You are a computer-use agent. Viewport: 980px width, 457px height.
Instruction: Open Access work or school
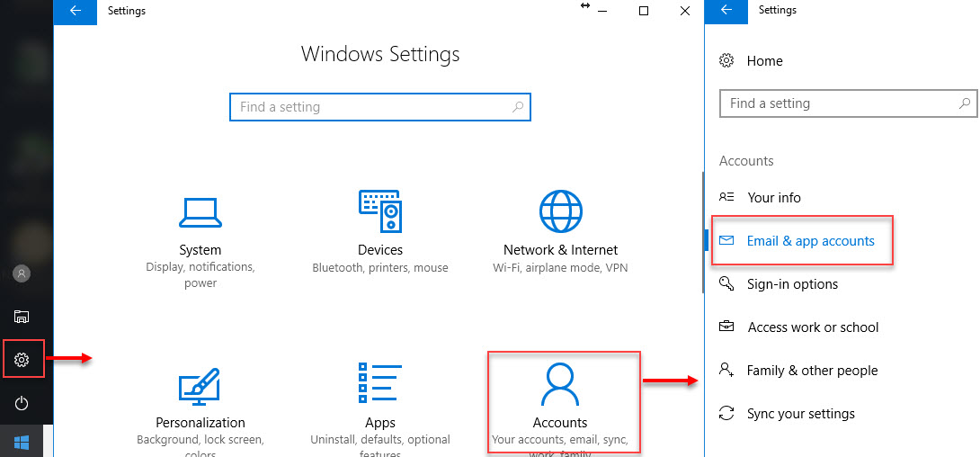click(813, 327)
